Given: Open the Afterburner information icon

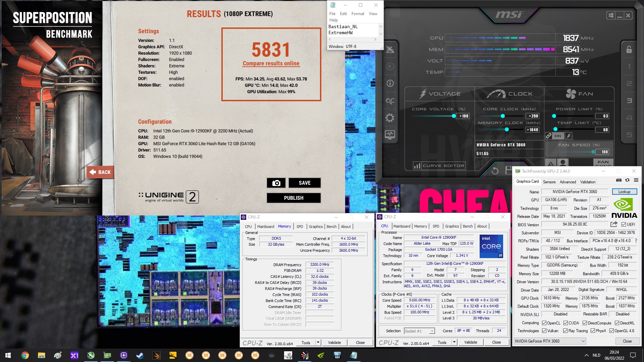Looking at the screenshot, I should tap(390, 83).
